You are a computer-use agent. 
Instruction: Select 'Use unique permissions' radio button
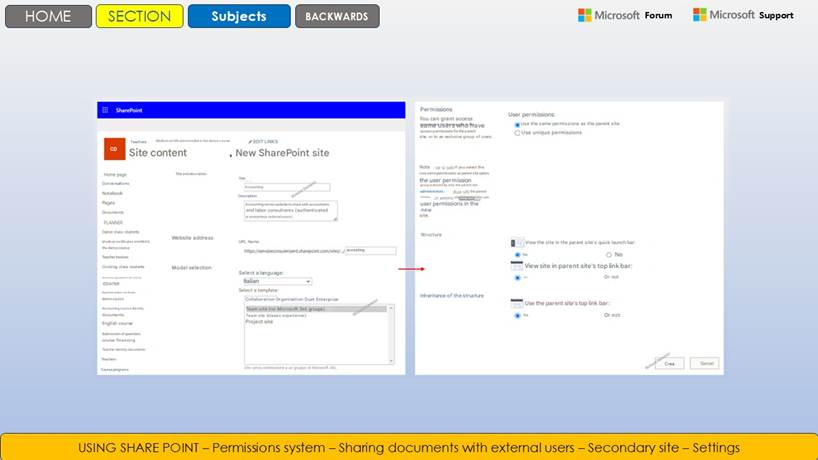click(x=517, y=132)
